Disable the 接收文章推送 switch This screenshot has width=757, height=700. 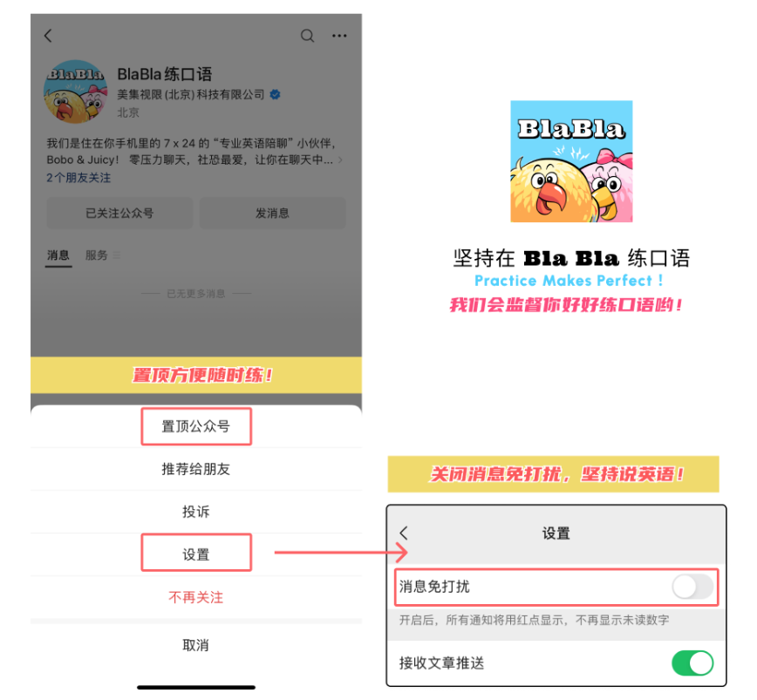tap(692, 663)
